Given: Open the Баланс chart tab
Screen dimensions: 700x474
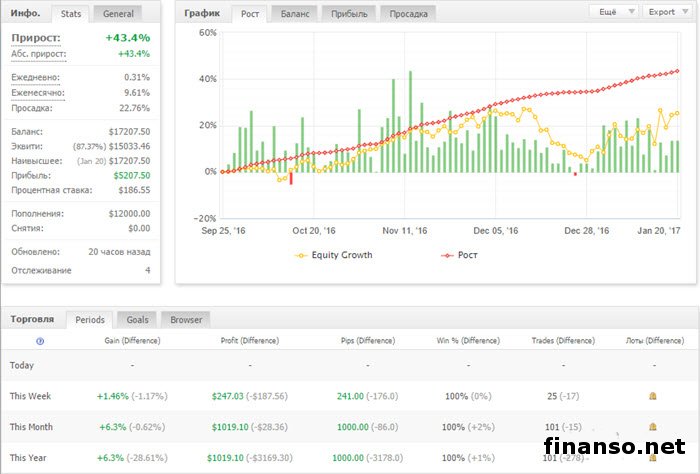Looking at the screenshot, I should click(x=294, y=14).
